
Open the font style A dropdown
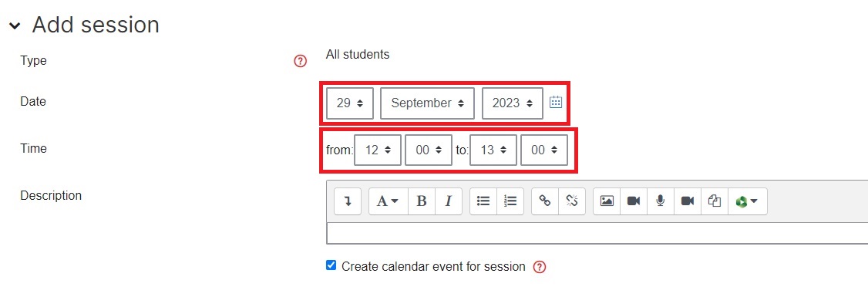(388, 201)
